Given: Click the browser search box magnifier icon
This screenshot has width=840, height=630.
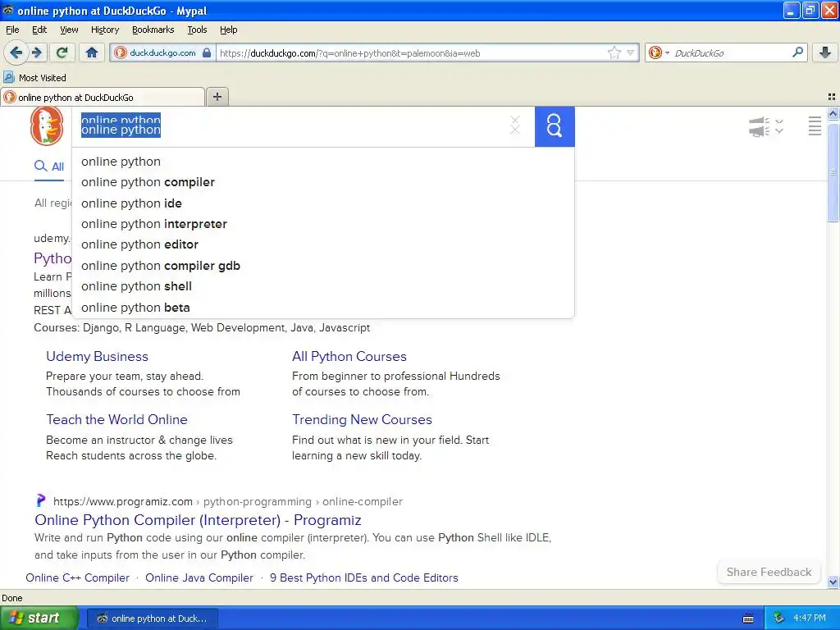Looking at the screenshot, I should tap(797, 52).
